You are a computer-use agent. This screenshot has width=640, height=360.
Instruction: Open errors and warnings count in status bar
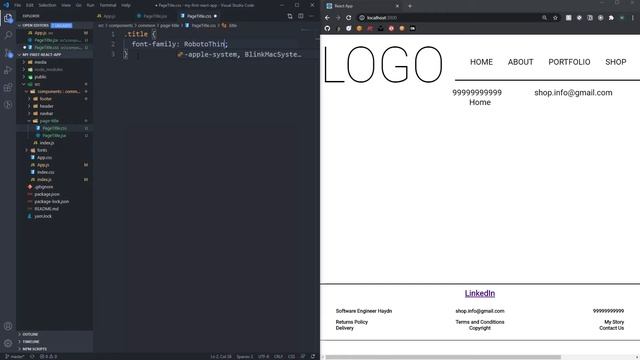(48, 356)
